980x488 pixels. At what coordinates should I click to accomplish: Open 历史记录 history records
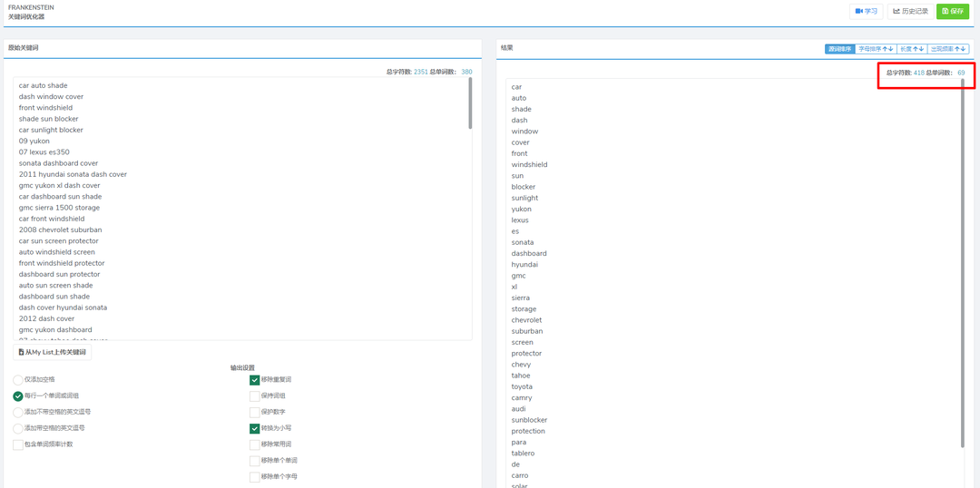tap(910, 12)
